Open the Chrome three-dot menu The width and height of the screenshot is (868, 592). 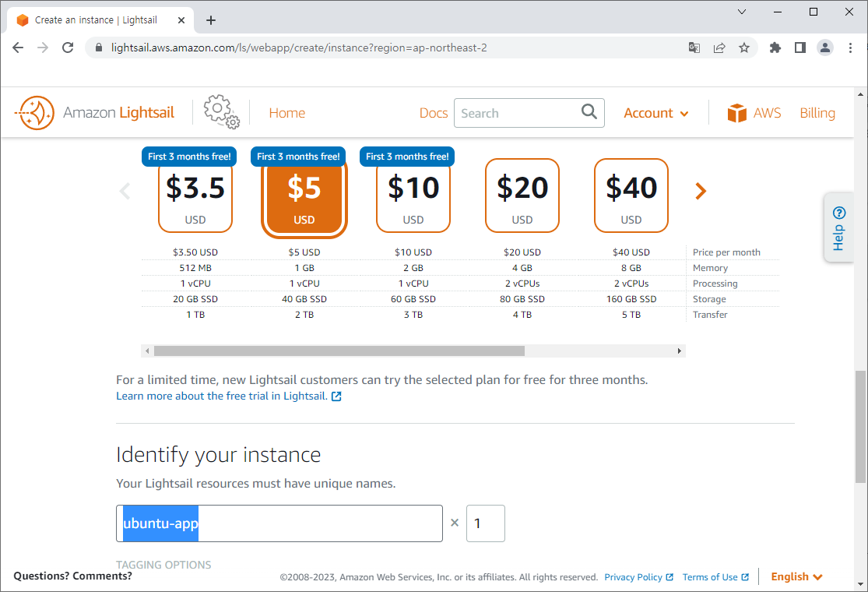coord(850,48)
